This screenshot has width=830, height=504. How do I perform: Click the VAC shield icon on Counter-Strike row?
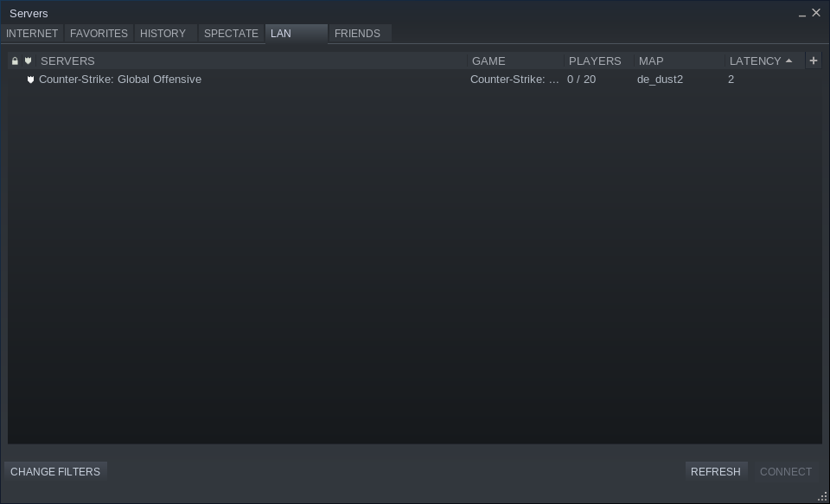[30, 80]
